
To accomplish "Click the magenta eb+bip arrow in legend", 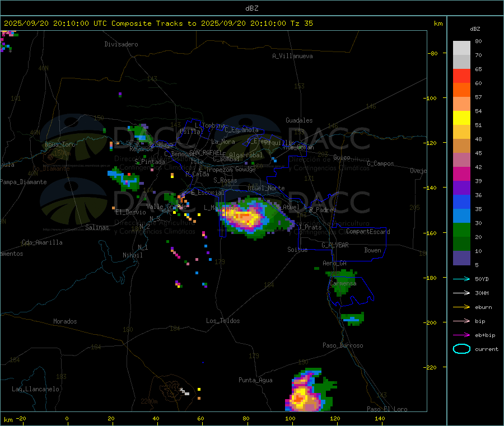I will pyautogui.click(x=461, y=335).
